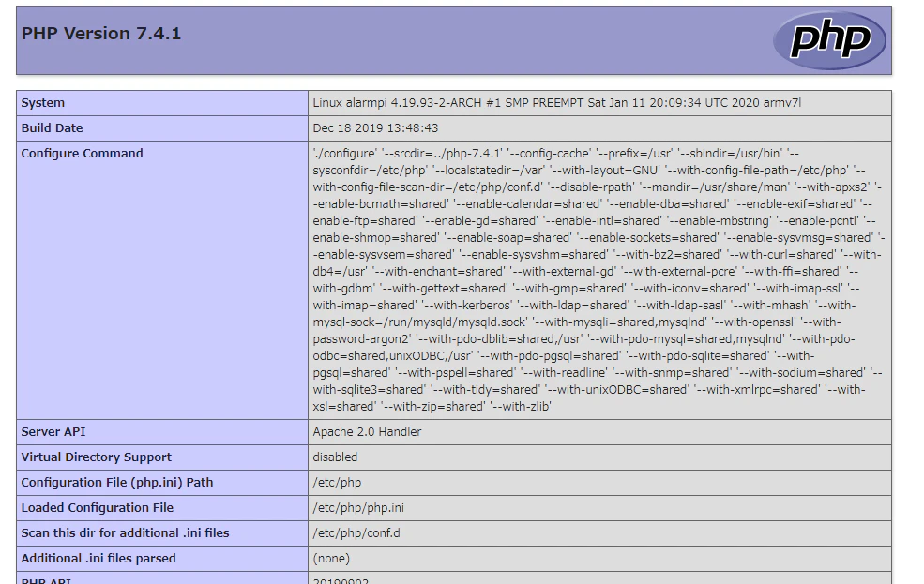
Task: Select the Linux alarmpi system value
Action: coord(557,102)
